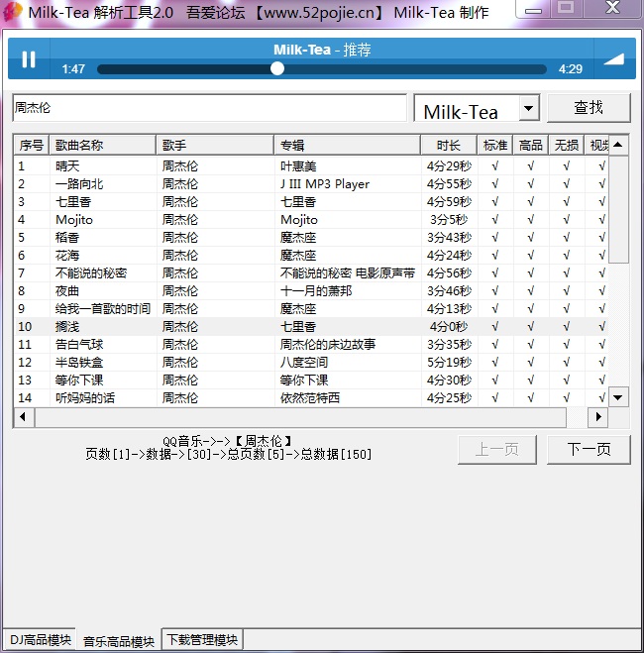Click album J III MP3 Player
The height and width of the screenshot is (653, 644).
tap(325, 184)
